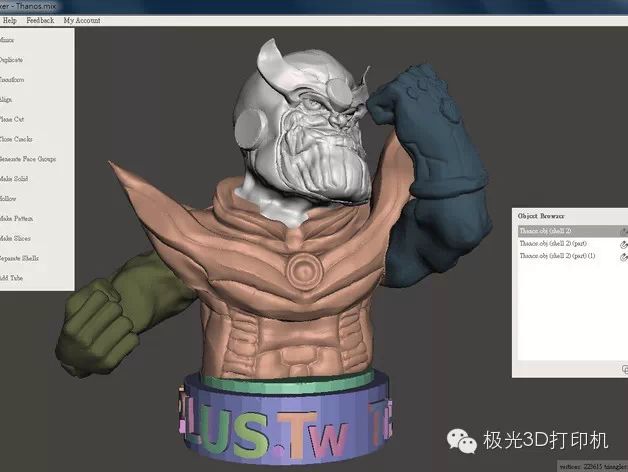Click Generate Face Groups
628x472 pixels.
pyautogui.click(x=28, y=159)
